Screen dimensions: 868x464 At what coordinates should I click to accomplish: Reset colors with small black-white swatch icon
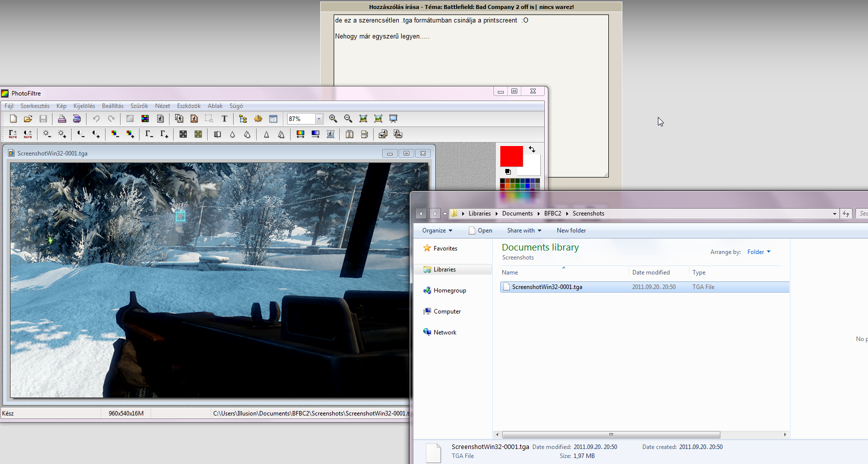(508, 171)
